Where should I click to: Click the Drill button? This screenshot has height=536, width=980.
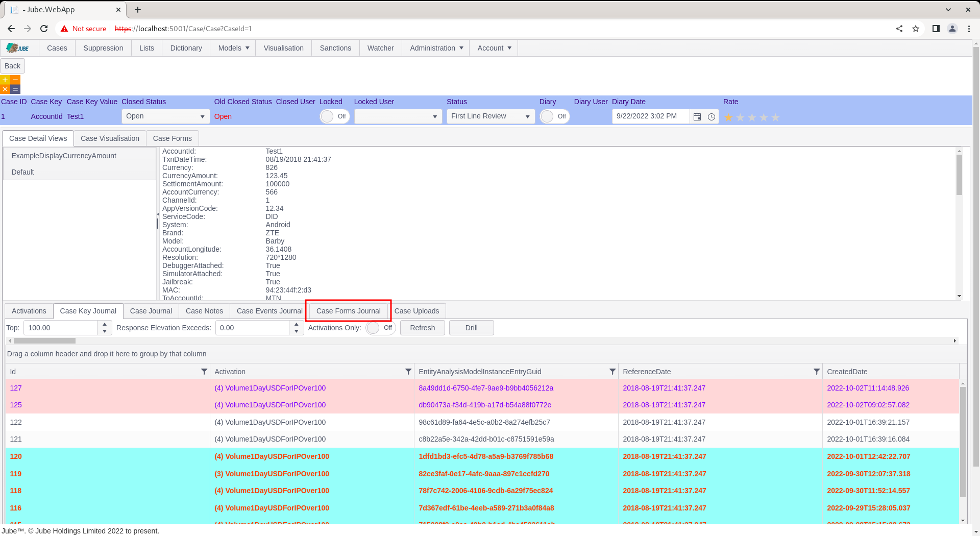tap(472, 328)
